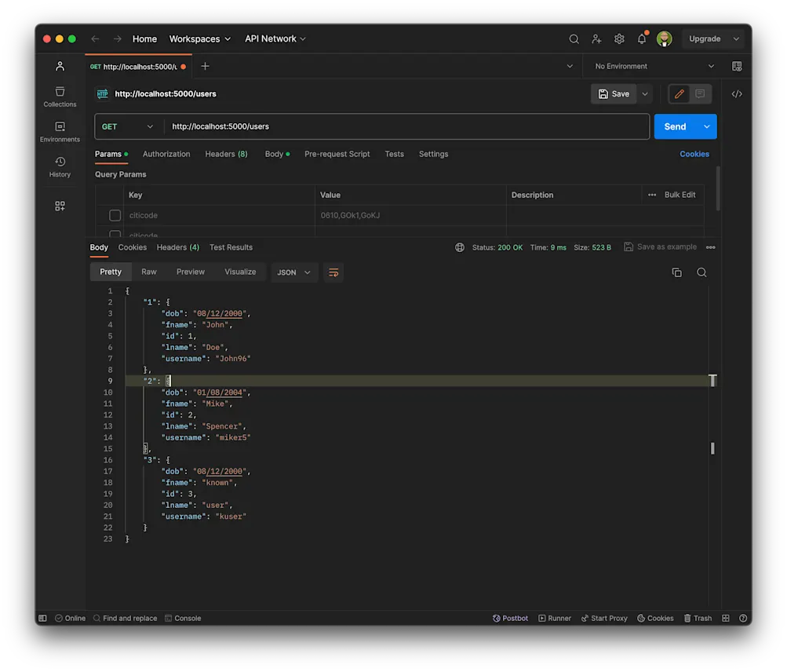
Task: Search within the response body
Action: [701, 272]
